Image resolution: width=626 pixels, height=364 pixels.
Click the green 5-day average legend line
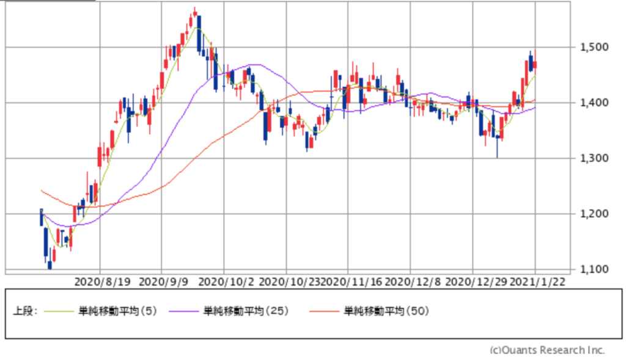(x=59, y=311)
